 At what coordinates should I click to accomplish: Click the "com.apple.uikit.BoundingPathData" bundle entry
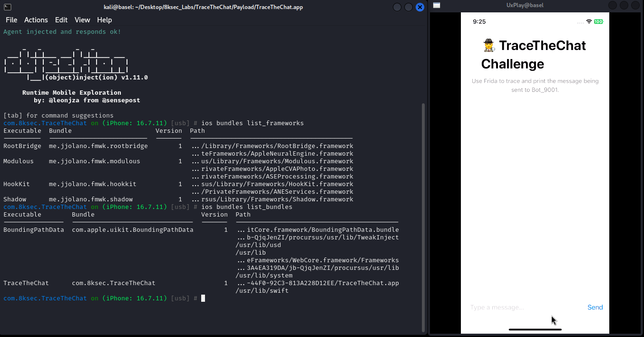(133, 230)
